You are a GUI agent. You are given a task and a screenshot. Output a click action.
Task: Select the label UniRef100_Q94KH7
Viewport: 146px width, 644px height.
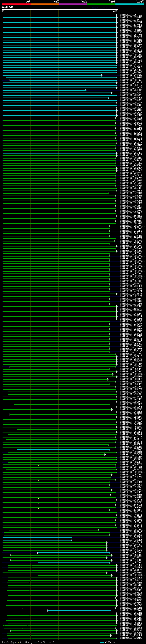[131, 77]
